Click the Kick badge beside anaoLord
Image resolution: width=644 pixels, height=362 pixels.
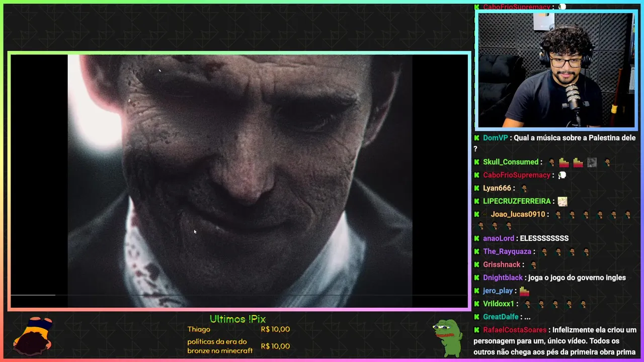tap(476, 238)
